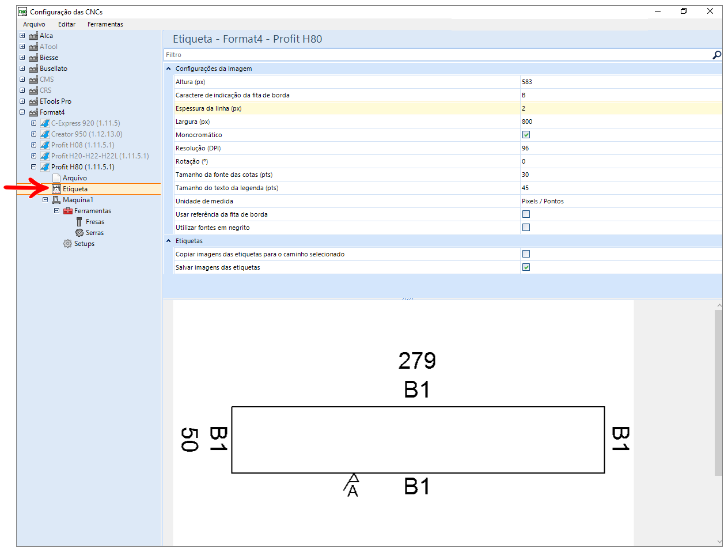Click the Fresas milling cutter icon
The height and width of the screenshot is (560, 728).
[x=79, y=222]
